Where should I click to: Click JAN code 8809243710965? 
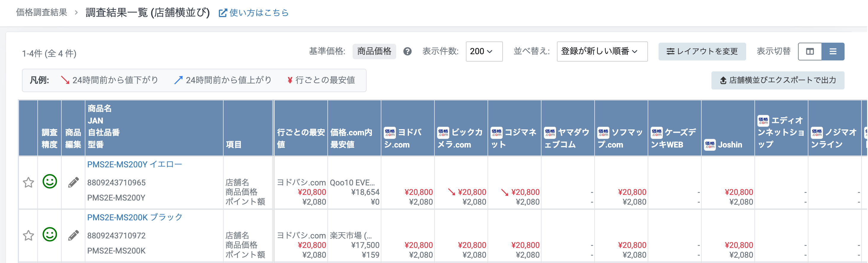116,183
